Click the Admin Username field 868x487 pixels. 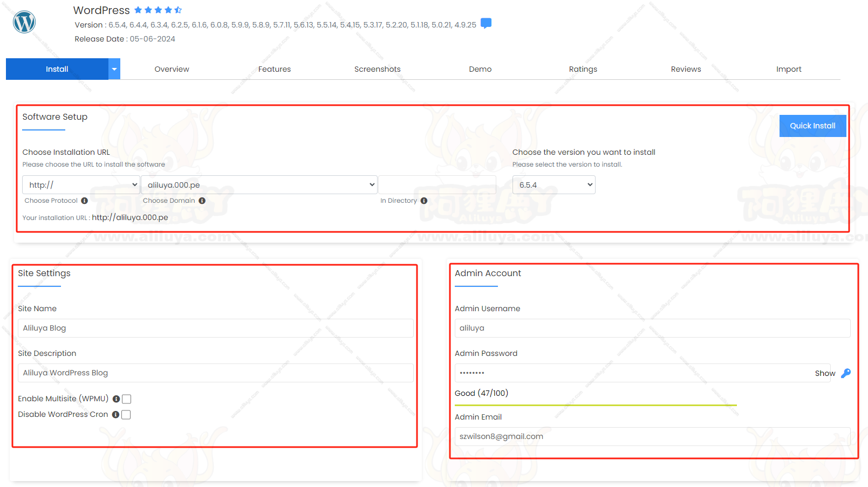(653, 328)
